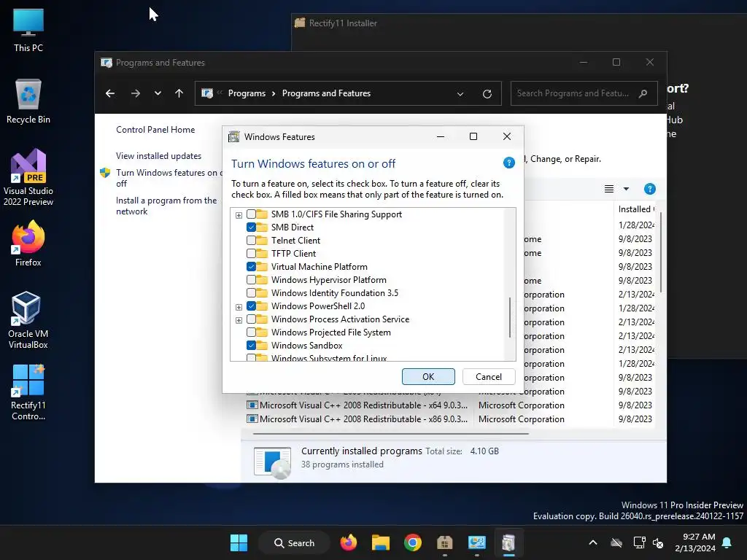
Task: Expand SMB 1.0/CIFS File Sharing Support node
Action: (x=239, y=215)
